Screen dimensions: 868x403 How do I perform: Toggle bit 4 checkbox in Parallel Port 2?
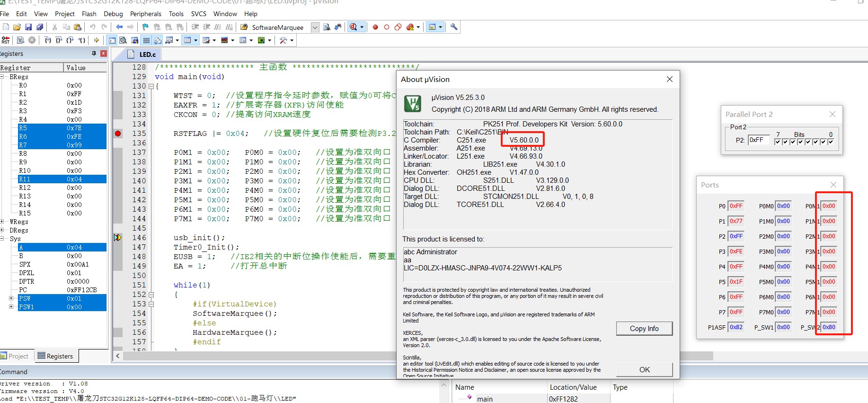pos(800,142)
